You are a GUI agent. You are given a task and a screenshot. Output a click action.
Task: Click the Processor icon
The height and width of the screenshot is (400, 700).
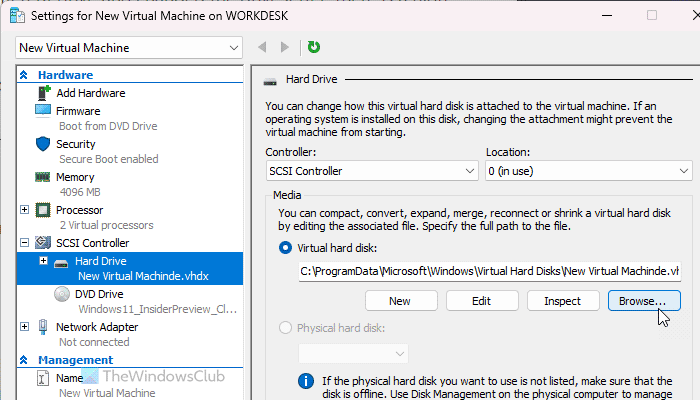43,210
